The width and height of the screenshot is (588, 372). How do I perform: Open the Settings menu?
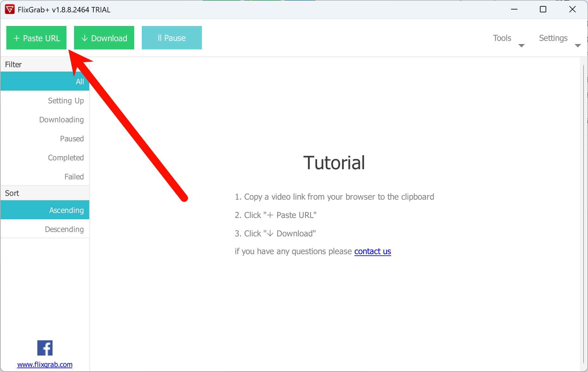(x=553, y=38)
